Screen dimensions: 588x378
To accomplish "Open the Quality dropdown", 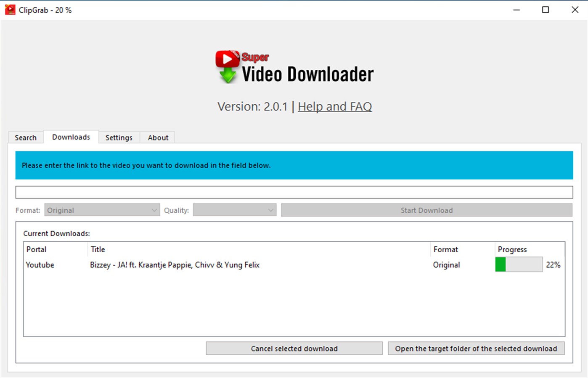I will coord(235,210).
